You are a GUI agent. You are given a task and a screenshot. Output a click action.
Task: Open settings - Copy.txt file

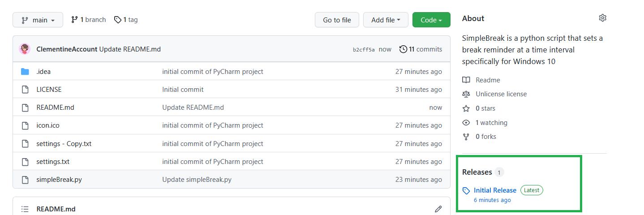click(64, 144)
